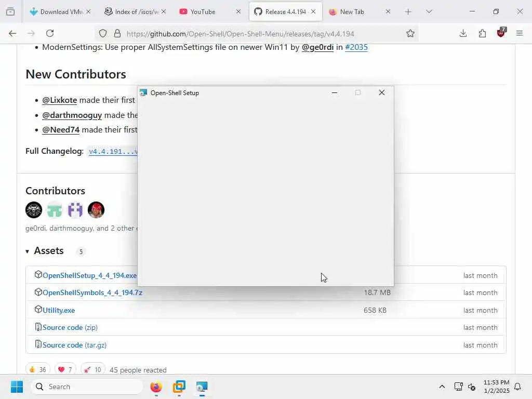Close the YouTube tab

pyautogui.click(x=238, y=11)
